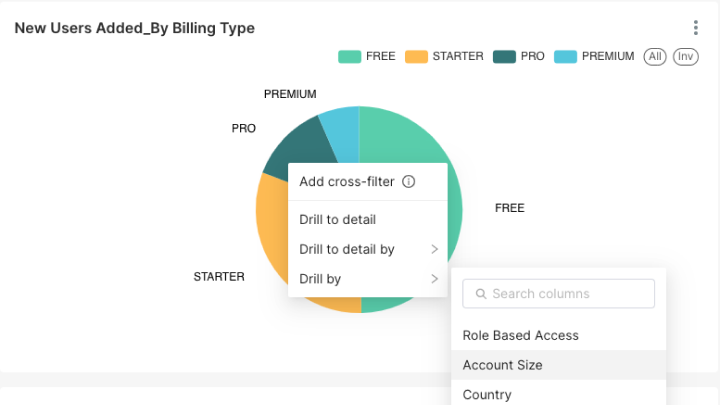The height and width of the screenshot is (405, 720).
Task: Click the light blue PREMIUM pie slice
Action: 341,128
